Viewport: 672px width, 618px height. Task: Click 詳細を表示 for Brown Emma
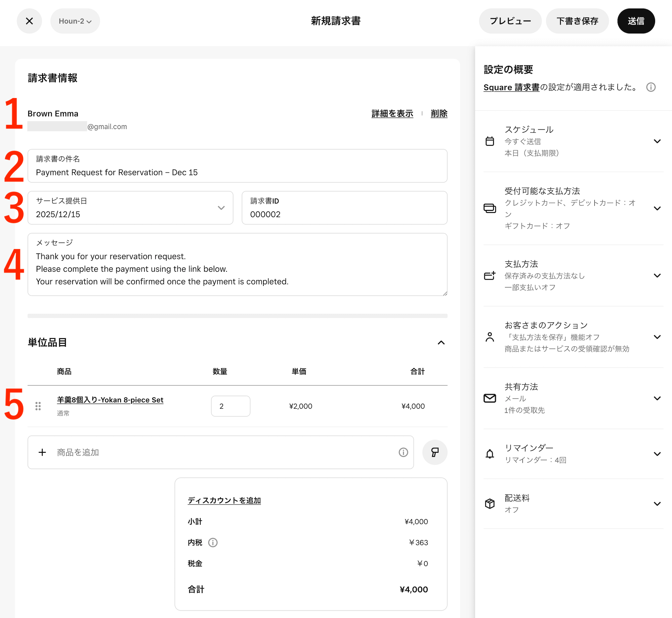tap(392, 114)
